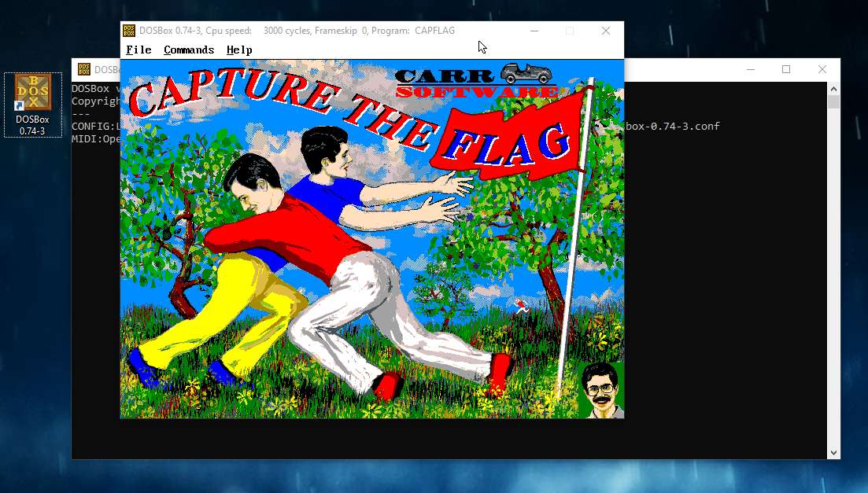Screen dimensions: 868x493
Task: Close the rear DOSBox status window
Action: pos(822,69)
